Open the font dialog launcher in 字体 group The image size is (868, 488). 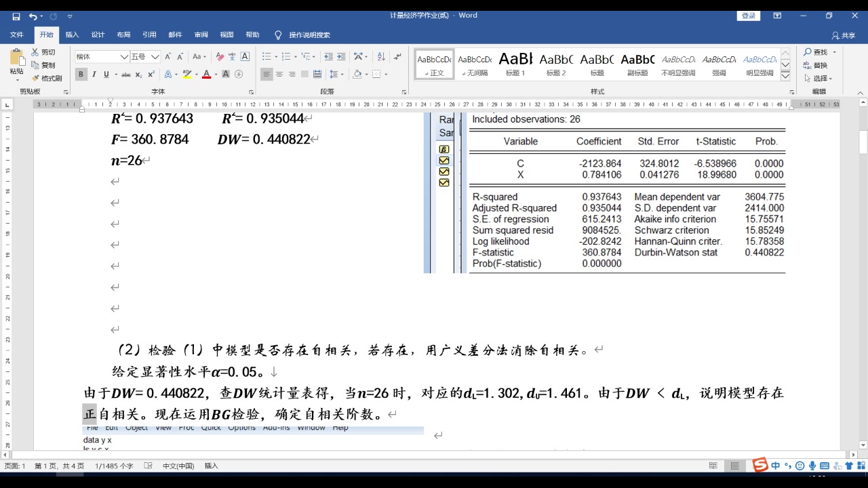point(251,91)
